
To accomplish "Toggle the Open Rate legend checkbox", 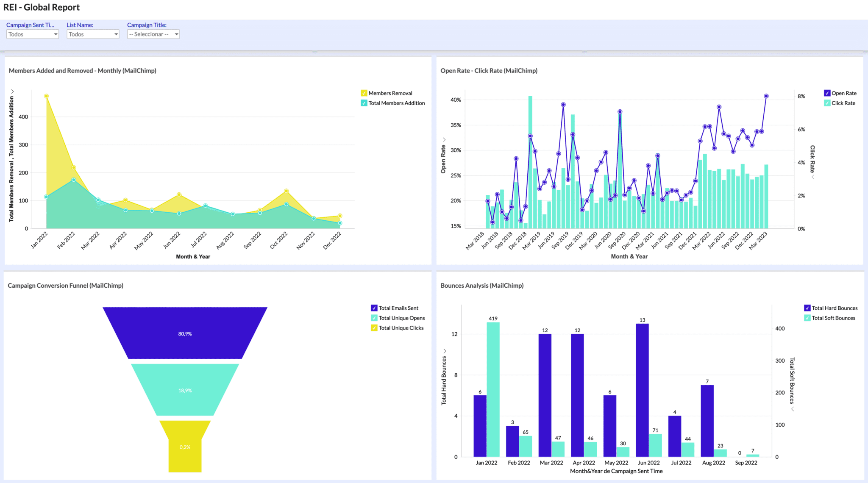I will [x=827, y=93].
